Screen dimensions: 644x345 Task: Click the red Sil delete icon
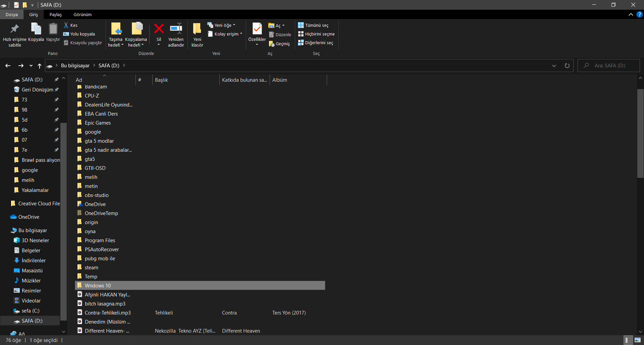point(159,29)
